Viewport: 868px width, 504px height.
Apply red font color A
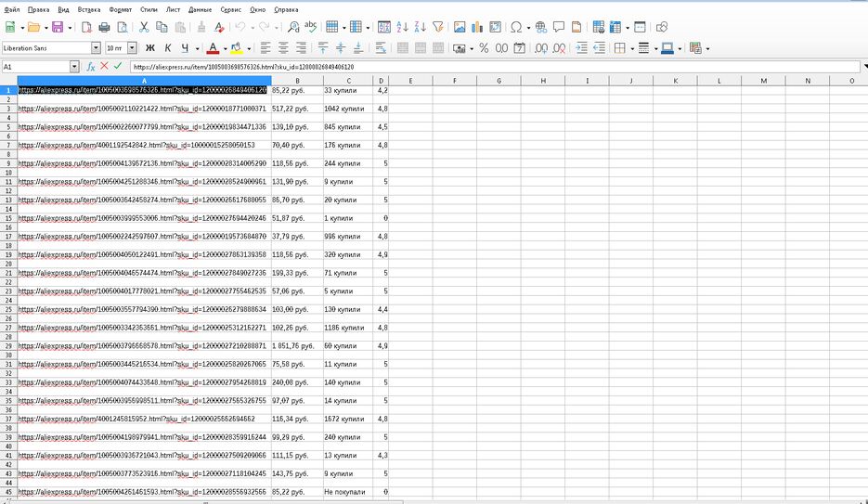click(x=214, y=48)
